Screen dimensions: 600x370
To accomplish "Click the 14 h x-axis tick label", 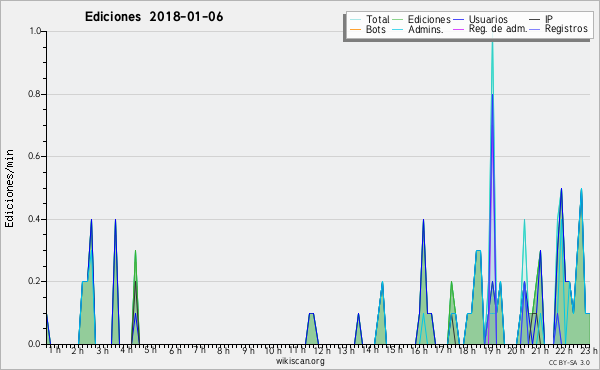I will click(x=370, y=350).
